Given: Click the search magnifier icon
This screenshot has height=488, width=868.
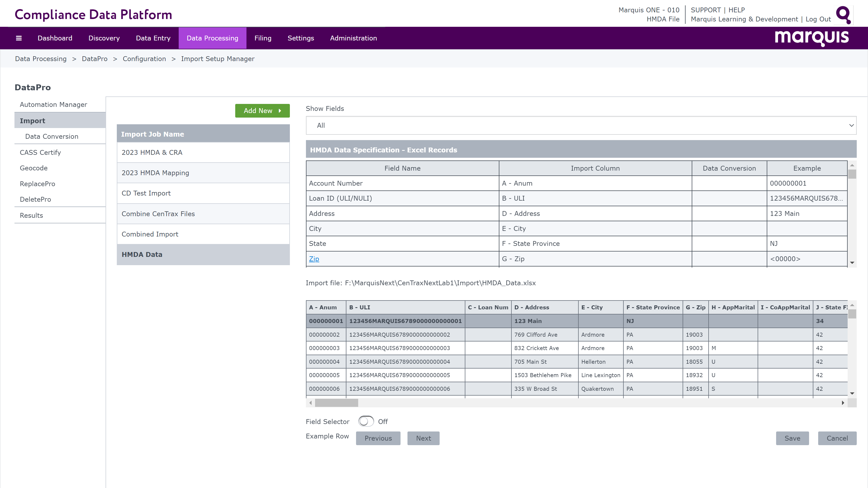Looking at the screenshot, I should point(843,15).
